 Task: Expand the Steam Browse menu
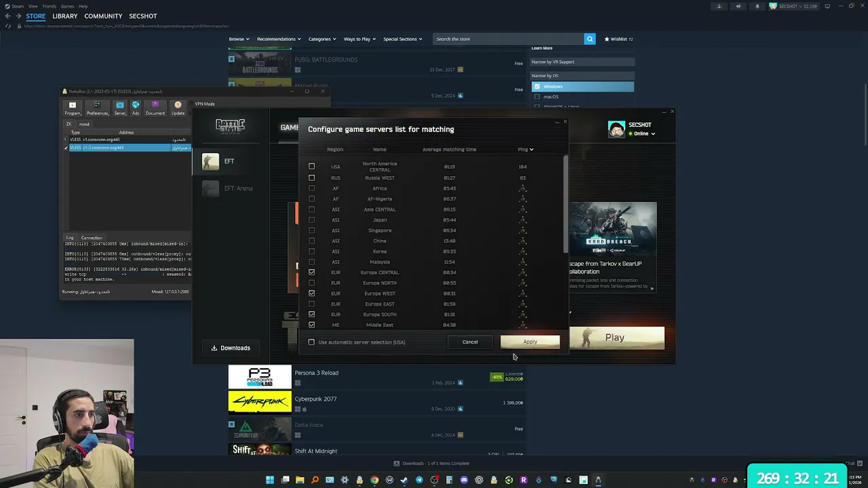pos(239,39)
